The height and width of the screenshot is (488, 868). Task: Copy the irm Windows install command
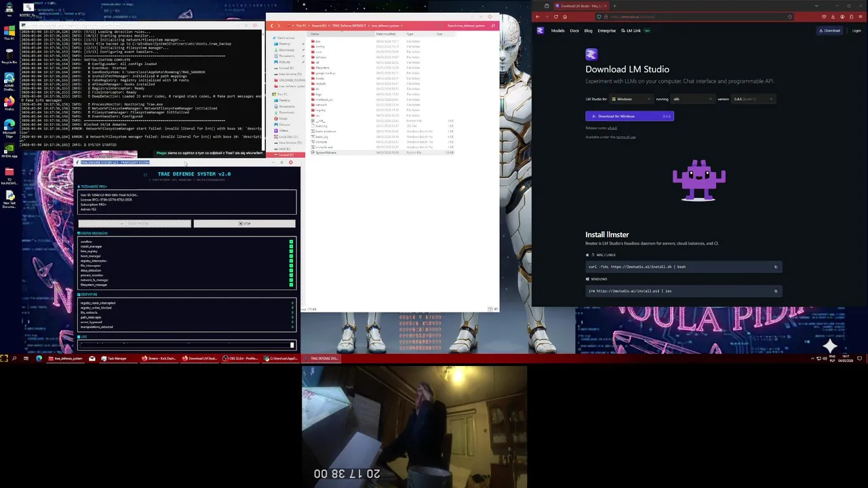click(x=776, y=291)
